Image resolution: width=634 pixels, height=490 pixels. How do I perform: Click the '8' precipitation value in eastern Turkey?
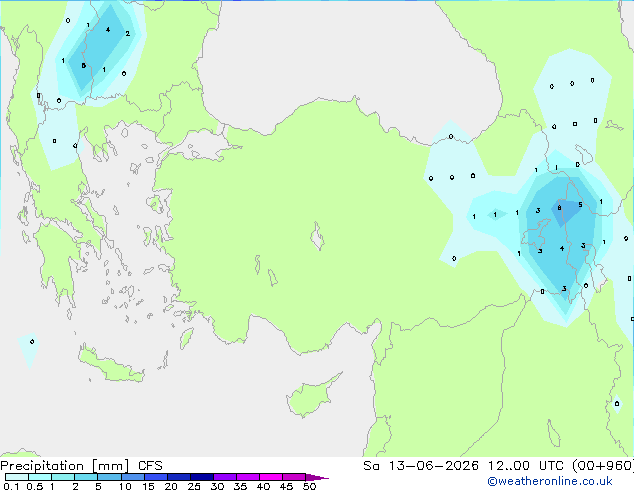559,208
